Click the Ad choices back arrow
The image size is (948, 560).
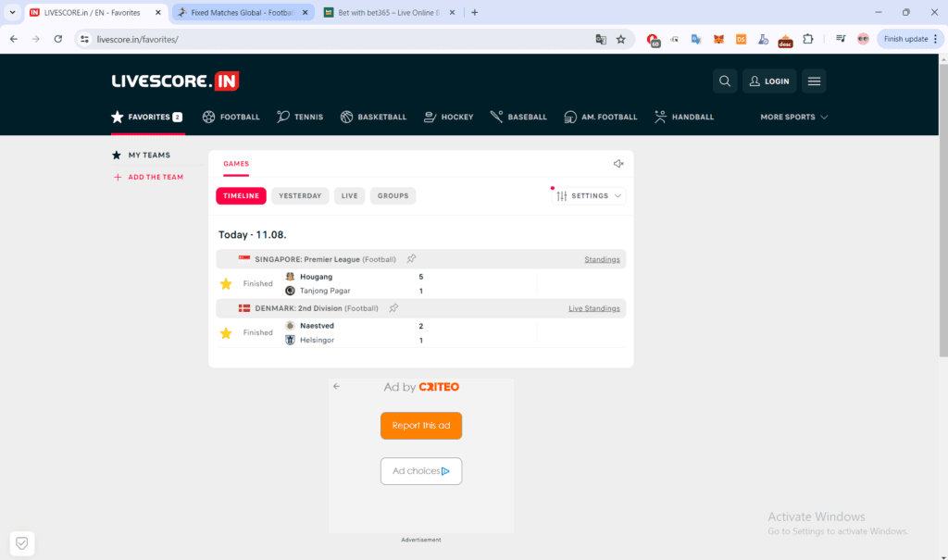(x=337, y=387)
